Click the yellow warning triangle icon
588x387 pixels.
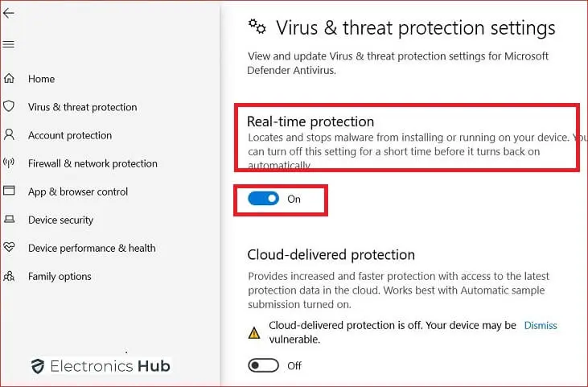coord(254,332)
